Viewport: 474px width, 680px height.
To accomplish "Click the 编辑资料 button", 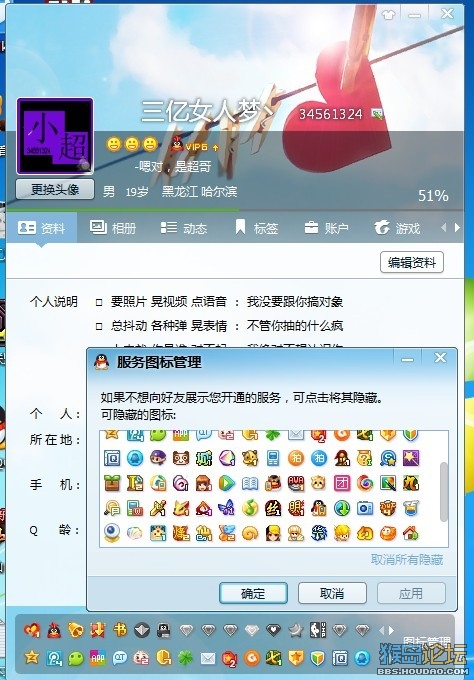I will click(412, 262).
